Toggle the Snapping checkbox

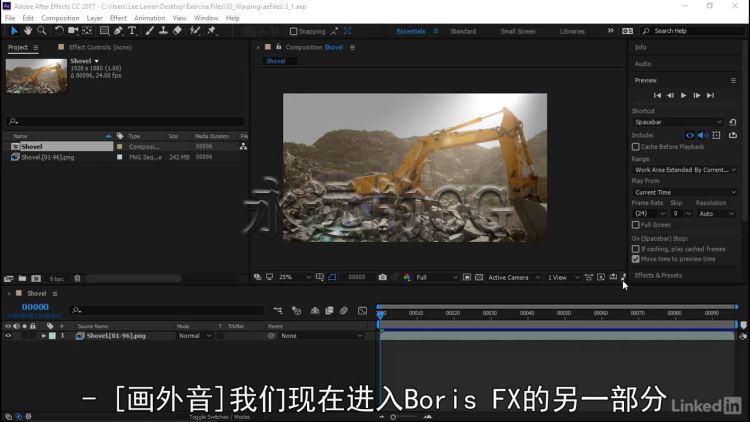click(x=294, y=32)
